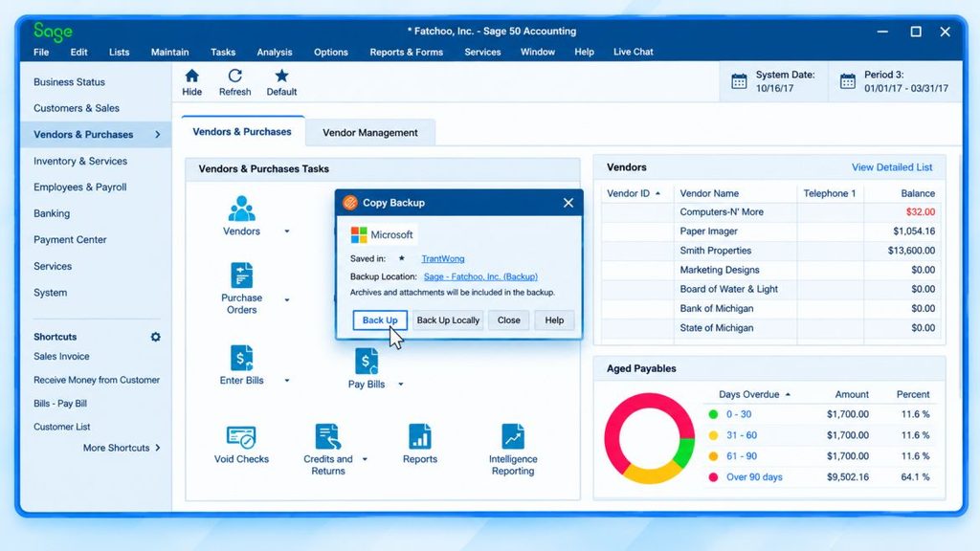Click the Default star icon
This screenshot has height=551, width=980.
(x=282, y=77)
